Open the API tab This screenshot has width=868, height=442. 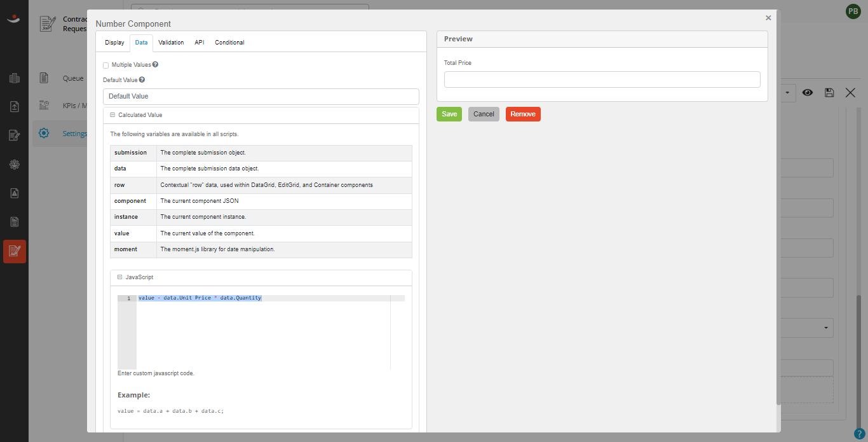pyautogui.click(x=200, y=43)
